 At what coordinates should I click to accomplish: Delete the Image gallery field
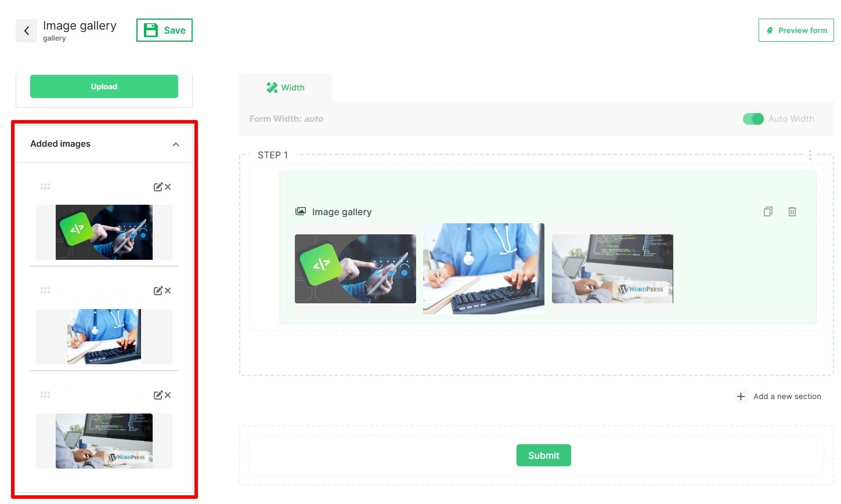792,212
